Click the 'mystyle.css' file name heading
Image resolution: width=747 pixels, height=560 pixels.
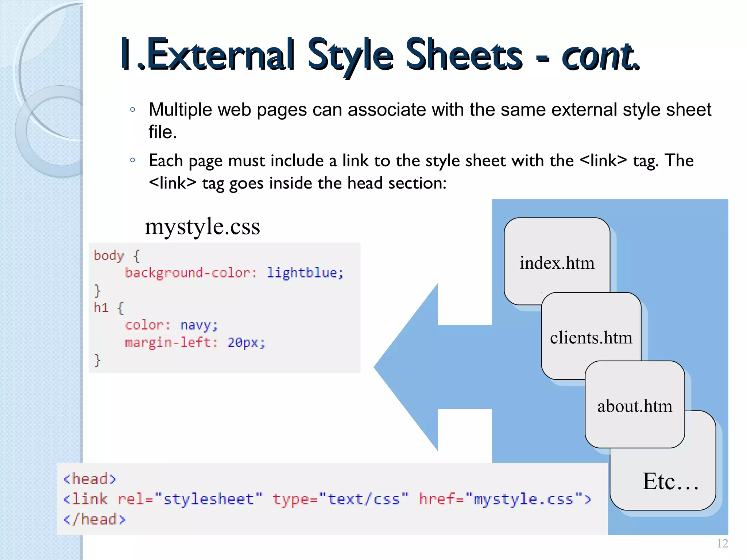tap(202, 226)
